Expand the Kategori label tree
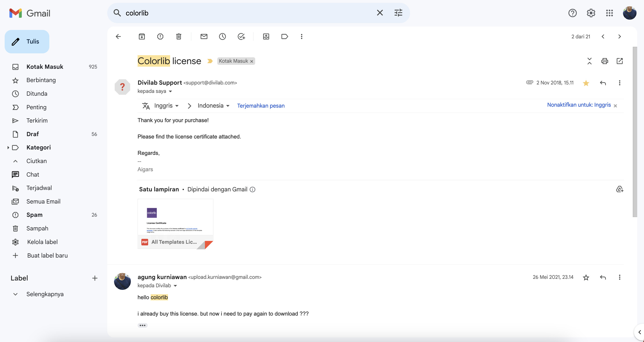Screen dimensions: 644x342 8,148
